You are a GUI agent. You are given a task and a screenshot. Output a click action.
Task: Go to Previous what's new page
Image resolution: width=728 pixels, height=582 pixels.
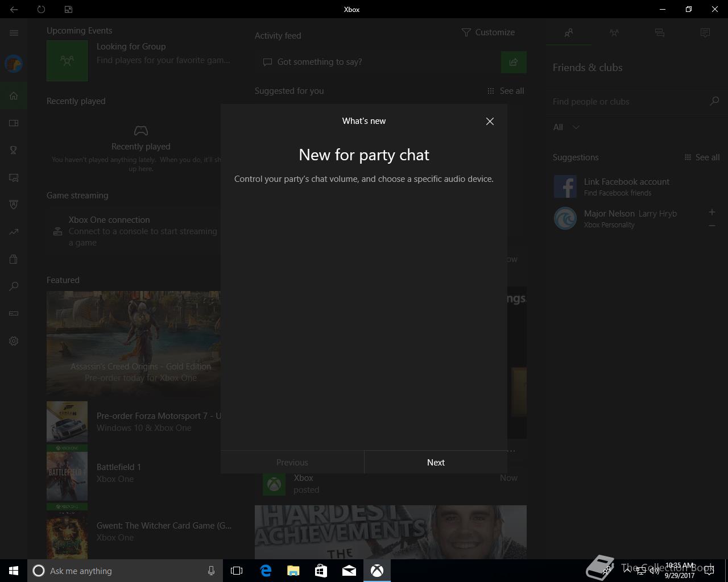292,462
